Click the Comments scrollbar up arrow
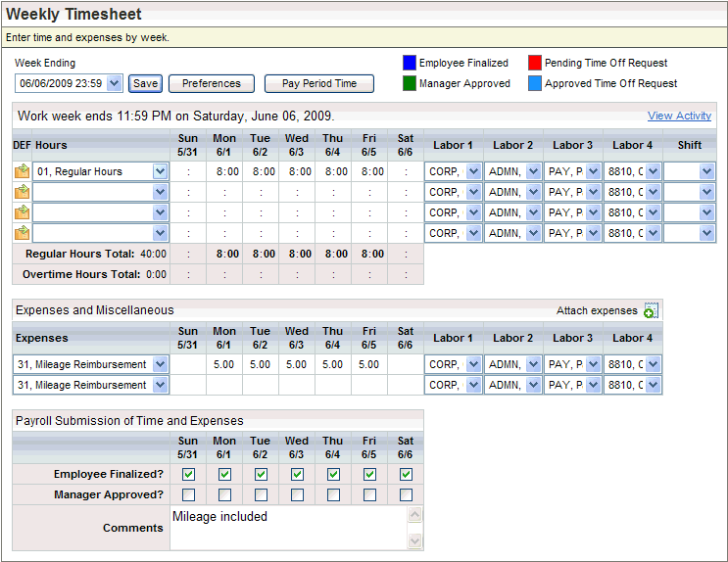The image size is (728, 562). [414, 514]
